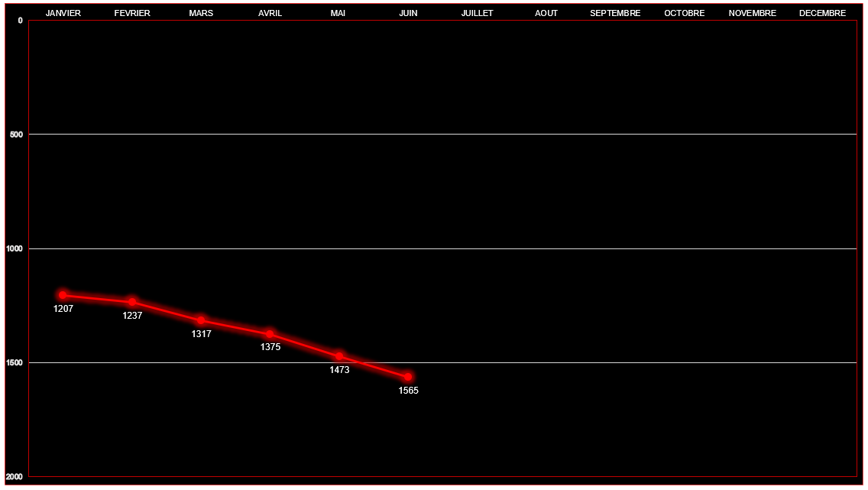Click the 1565 data label
Viewport: 868px width, 490px height.
pyautogui.click(x=409, y=391)
